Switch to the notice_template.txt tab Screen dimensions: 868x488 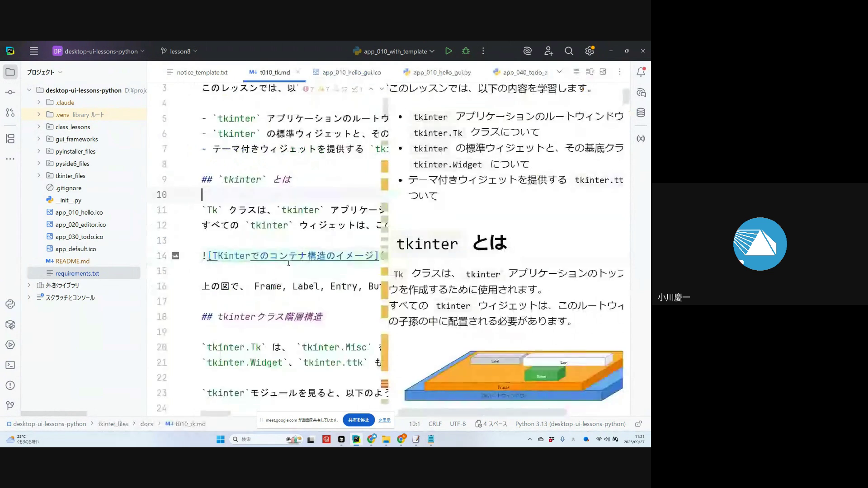(x=202, y=72)
